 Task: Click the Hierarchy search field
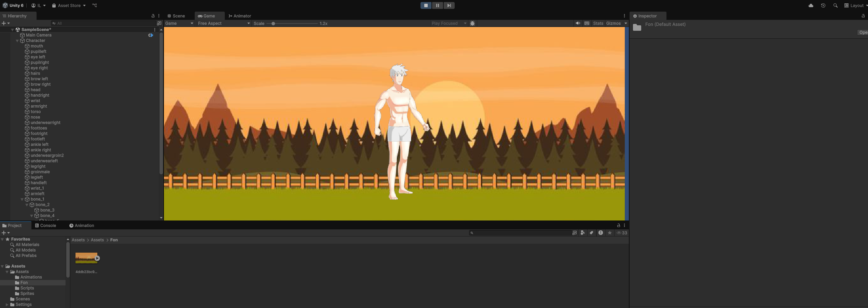click(103, 23)
